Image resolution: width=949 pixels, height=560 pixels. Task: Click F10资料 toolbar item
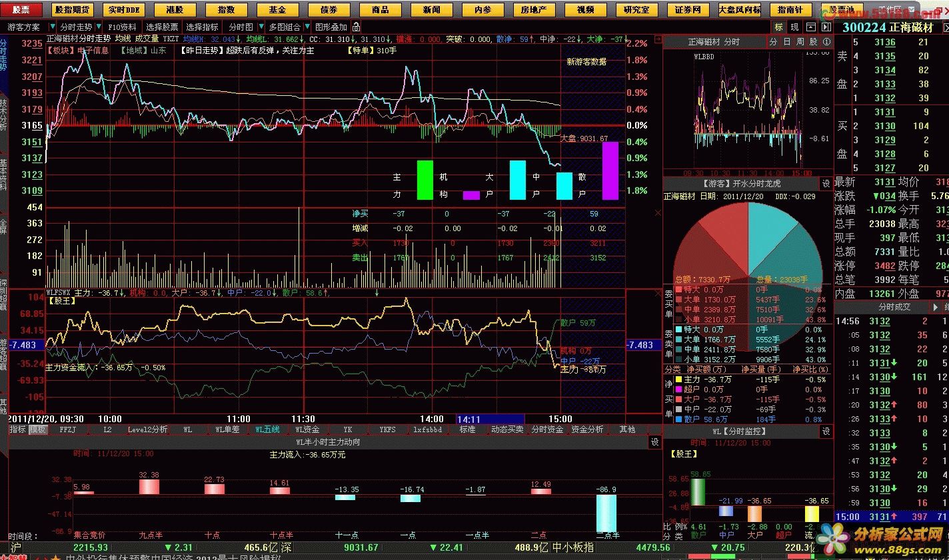pos(122,27)
